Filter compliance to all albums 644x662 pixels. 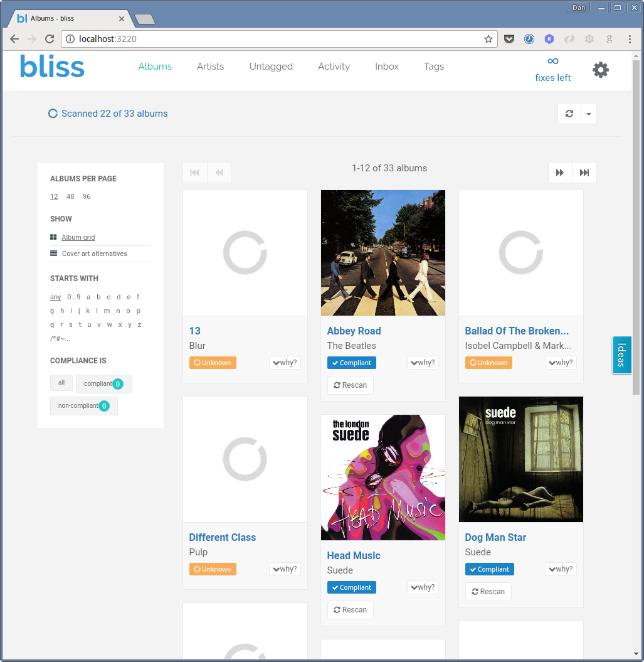(61, 383)
